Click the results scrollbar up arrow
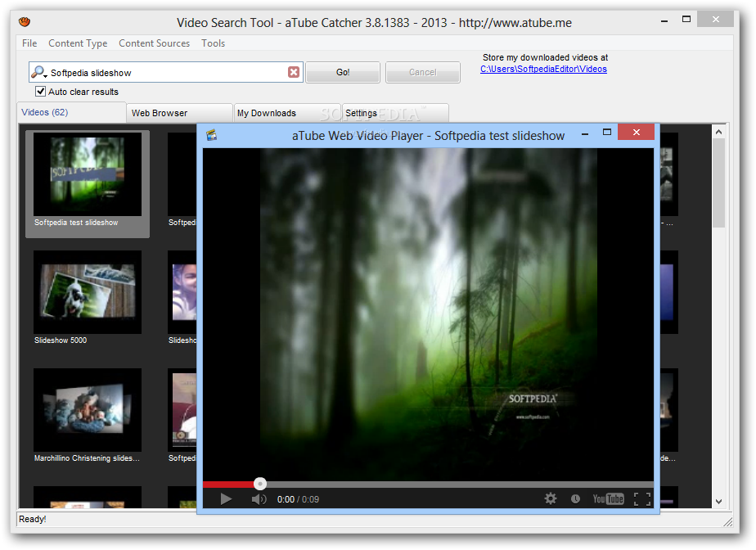Viewport: 756px width, 550px height. click(x=718, y=132)
